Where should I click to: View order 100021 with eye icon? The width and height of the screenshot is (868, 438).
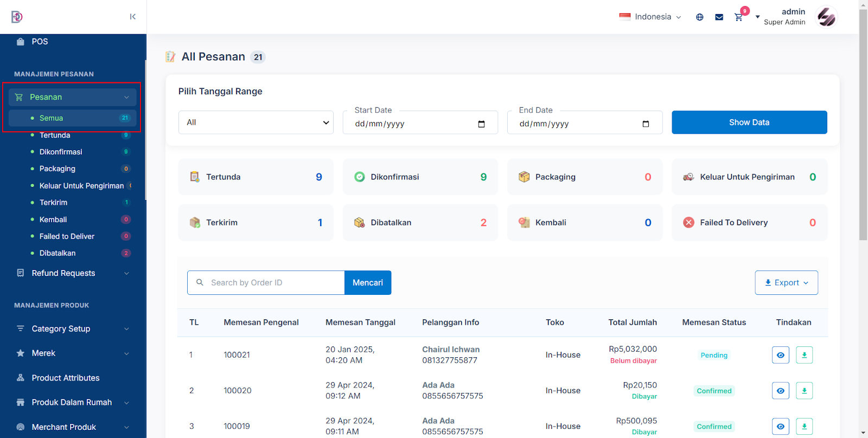(781, 355)
